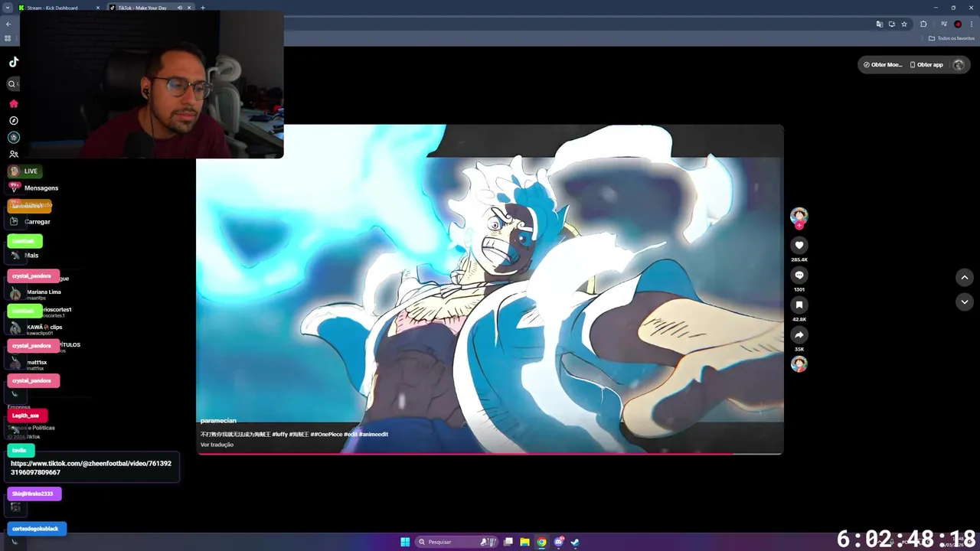Open the Explore compass icon
The image size is (980, 551).
tap(13, 120)
